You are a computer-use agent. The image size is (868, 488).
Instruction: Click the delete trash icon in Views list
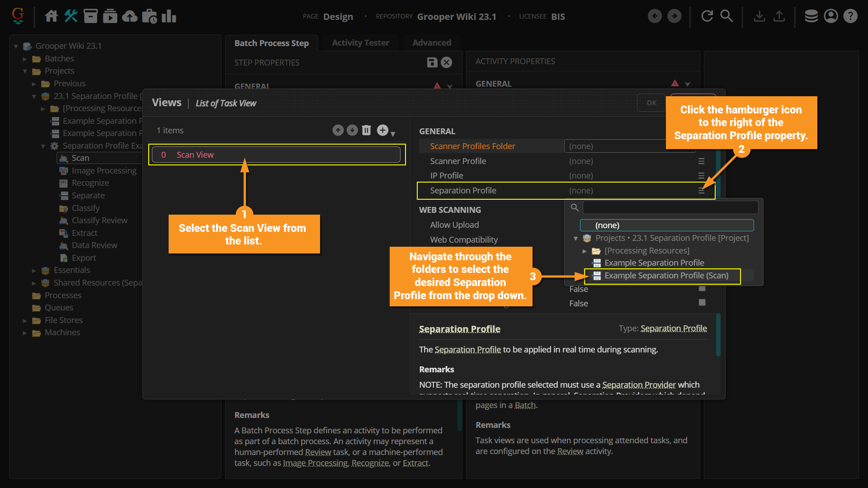pyautogui.click(x=366, y=130)
